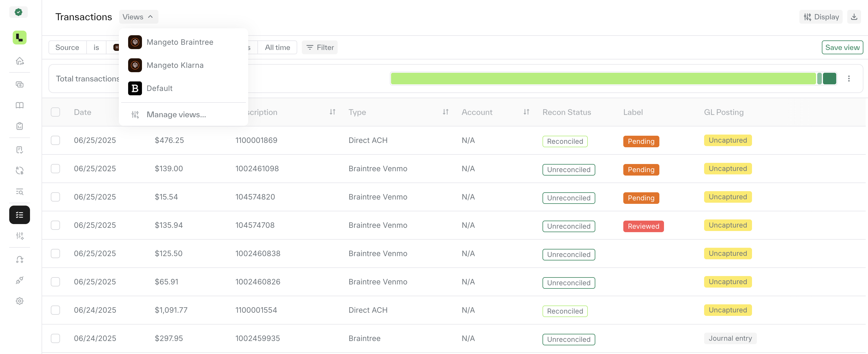Click the Pending label on the $139.00 row

[641, 169]
